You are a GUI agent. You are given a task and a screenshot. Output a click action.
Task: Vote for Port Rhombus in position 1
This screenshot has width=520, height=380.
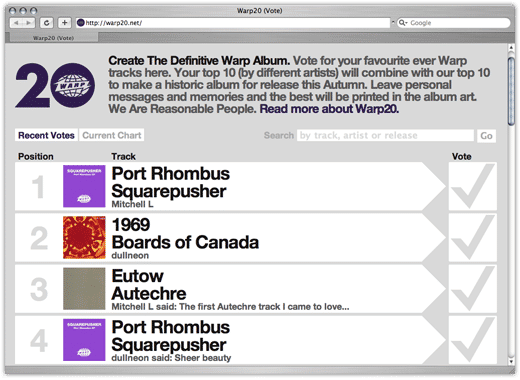pos(473,186)
